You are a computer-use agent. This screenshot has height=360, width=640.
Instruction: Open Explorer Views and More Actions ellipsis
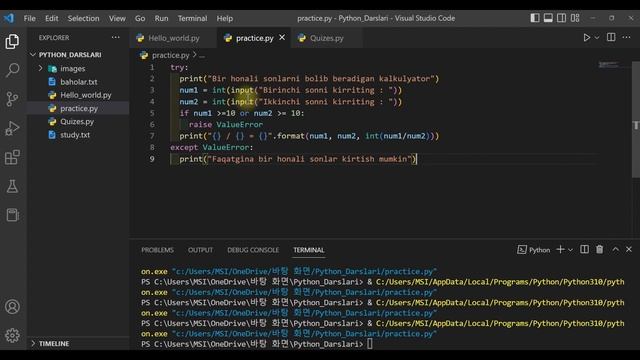coord(116,38)
